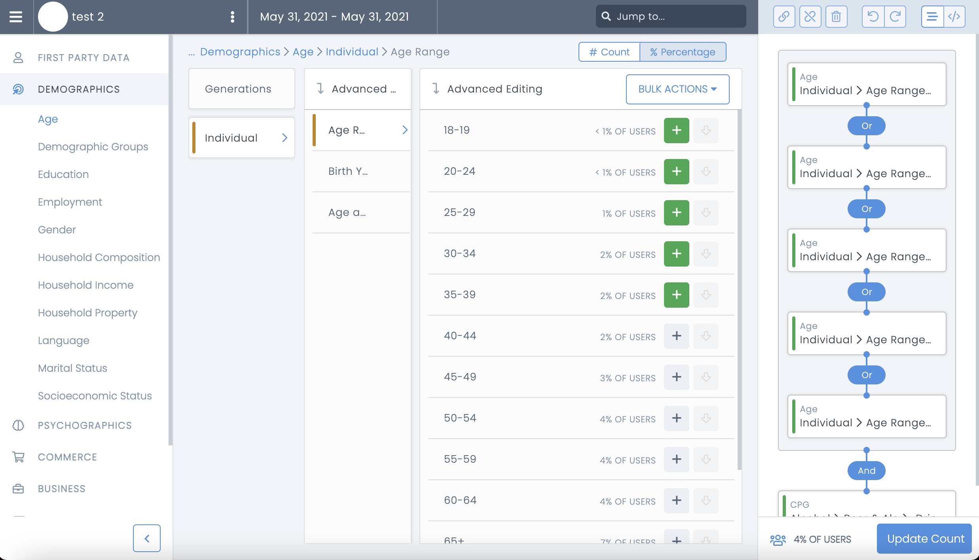The image size is (979, 560).
Task: Toggle the 18-19 age range selection
Action: 676,130
